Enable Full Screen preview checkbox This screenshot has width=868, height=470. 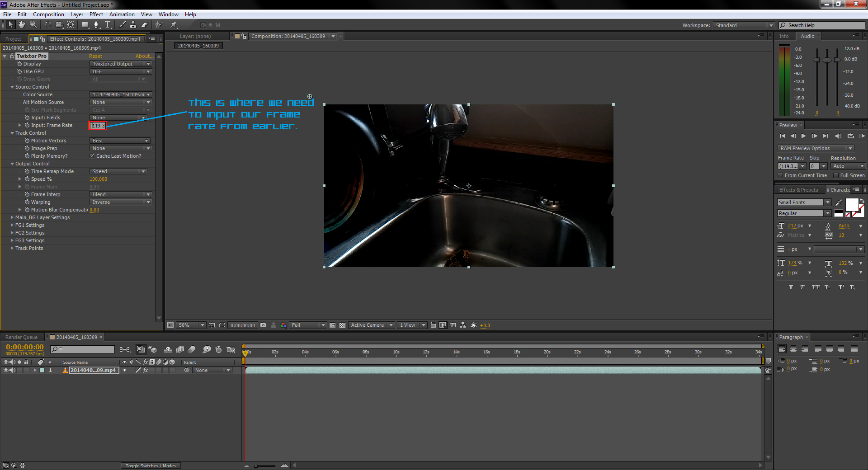pyautogui.click(x=836, y=175)
